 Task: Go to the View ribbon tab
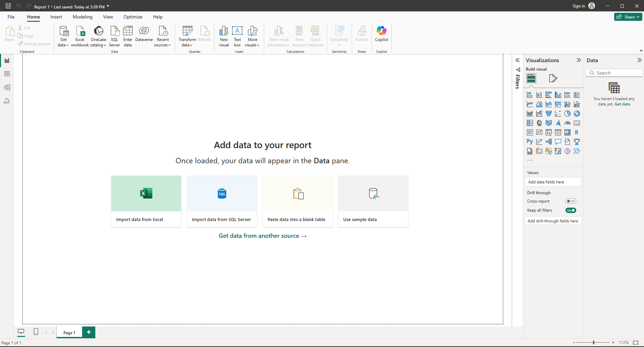[108, 17]
